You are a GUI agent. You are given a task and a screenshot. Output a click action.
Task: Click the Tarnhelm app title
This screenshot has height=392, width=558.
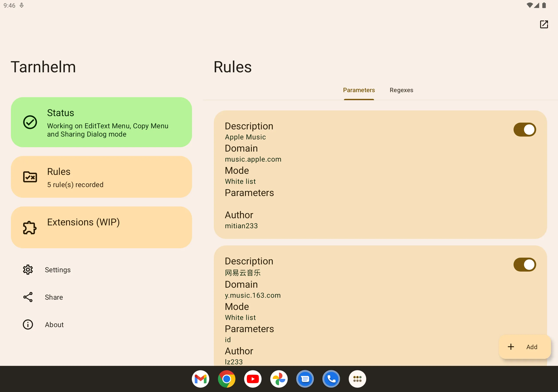click(43, 67)
